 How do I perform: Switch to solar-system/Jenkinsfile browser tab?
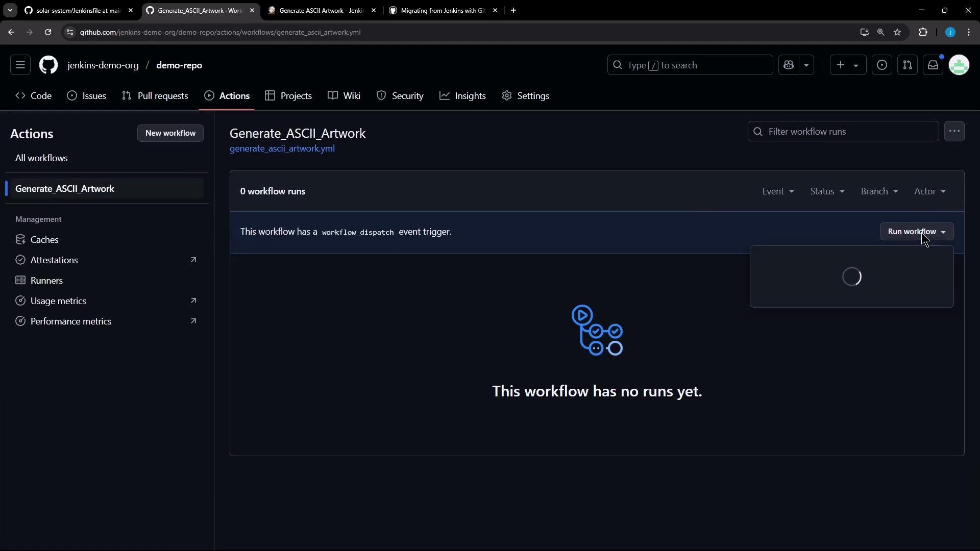tap(79, 10)
